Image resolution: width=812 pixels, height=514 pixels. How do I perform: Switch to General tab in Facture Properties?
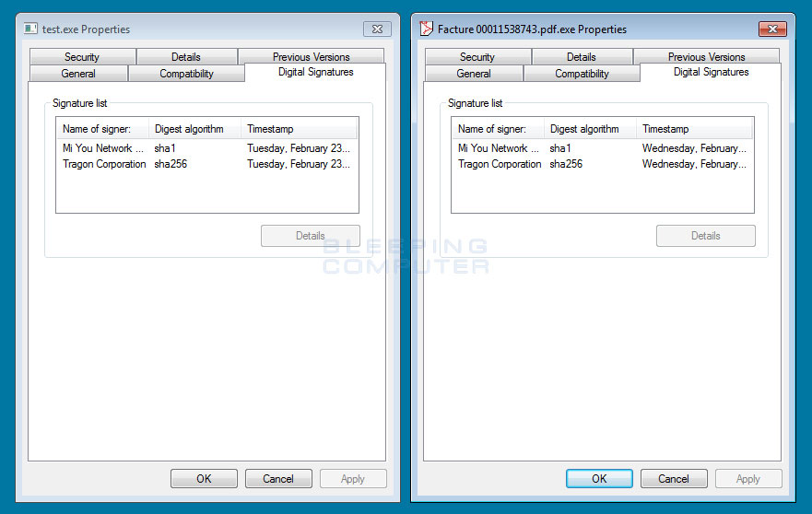click(474, 74)
